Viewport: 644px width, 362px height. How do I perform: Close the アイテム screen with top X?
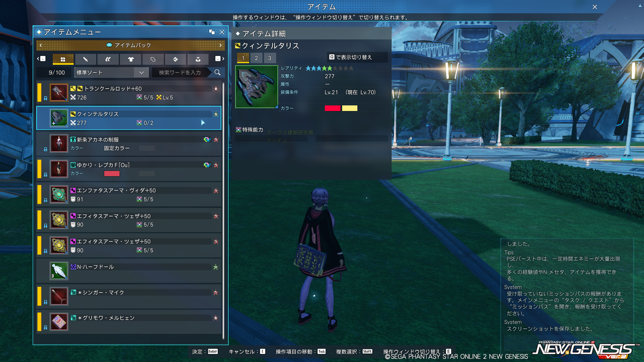pos(595,7)
